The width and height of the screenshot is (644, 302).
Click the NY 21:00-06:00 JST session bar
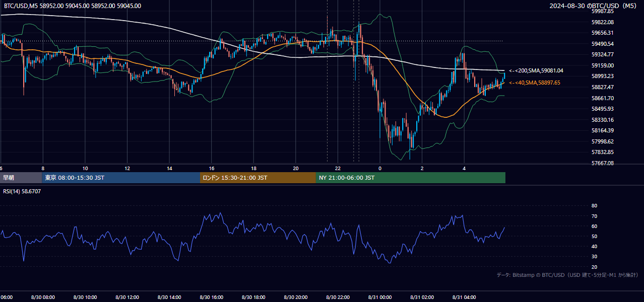(x=411, y=178)
